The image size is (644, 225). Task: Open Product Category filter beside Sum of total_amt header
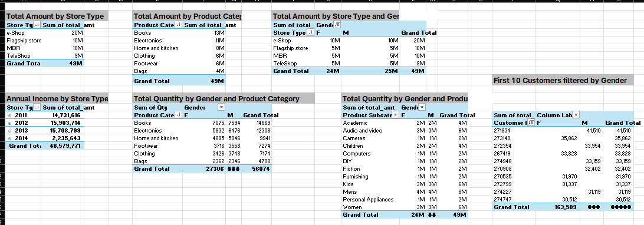178,25
